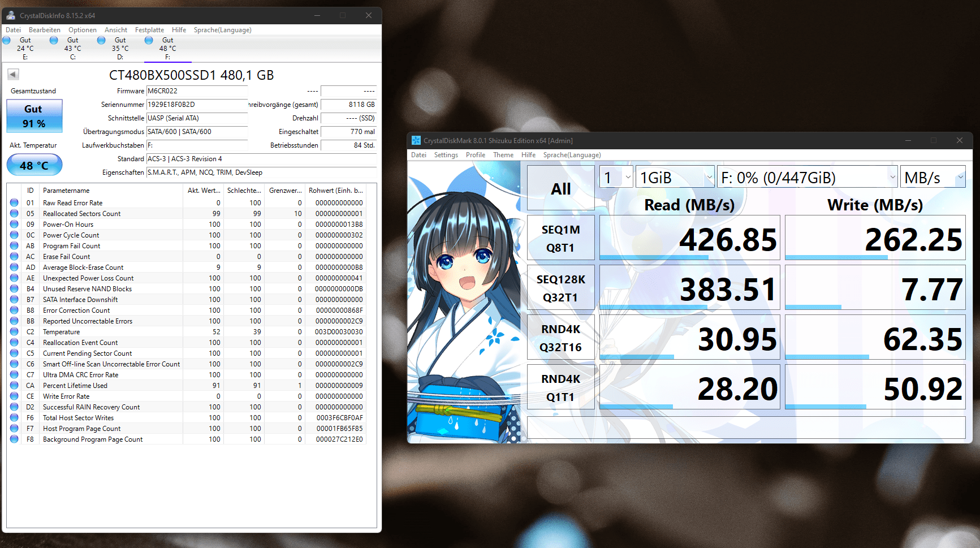Open Optionen menu in CrystalDiskInfo
Viewport: 980px width, 548px height.
(x=83, y=30)
